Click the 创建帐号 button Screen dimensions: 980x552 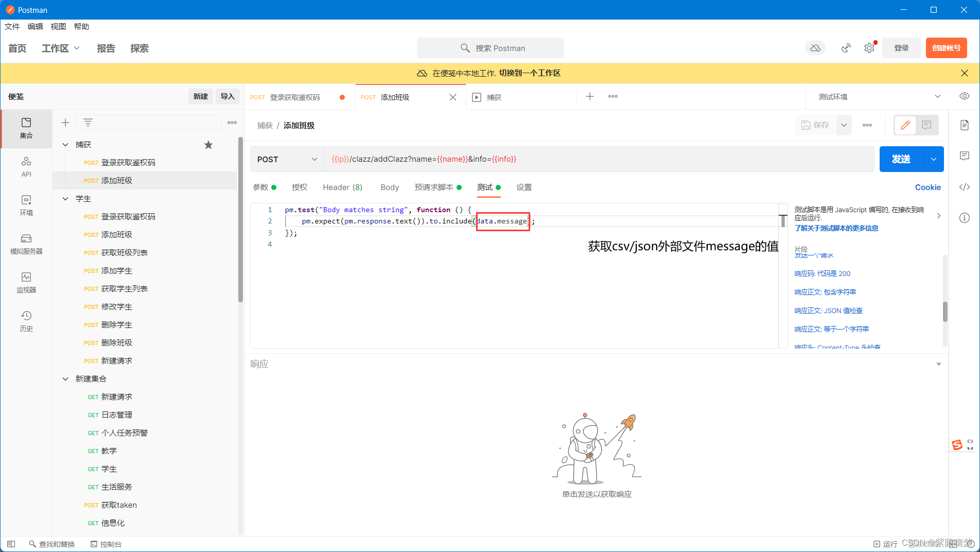946,48
